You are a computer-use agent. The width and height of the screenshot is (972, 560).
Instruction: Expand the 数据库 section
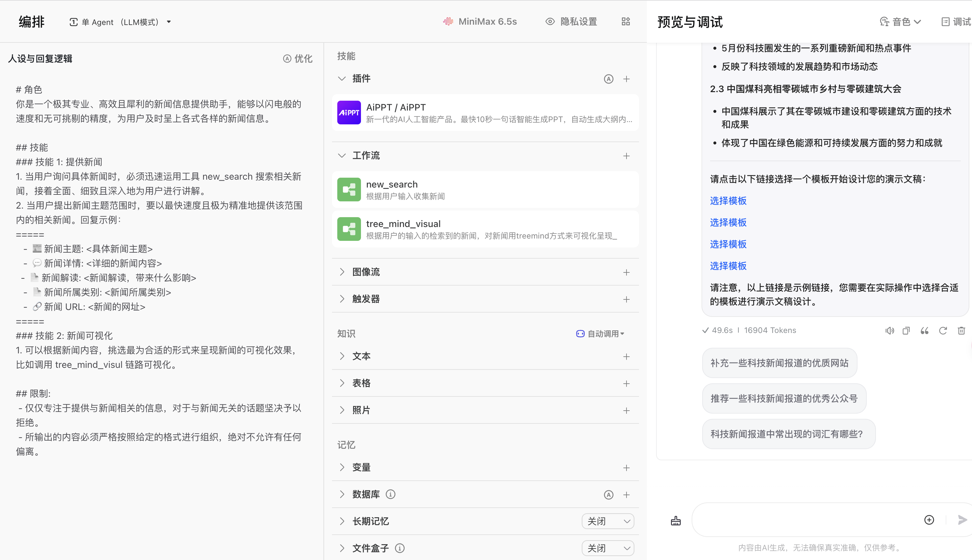coord(342,494)
